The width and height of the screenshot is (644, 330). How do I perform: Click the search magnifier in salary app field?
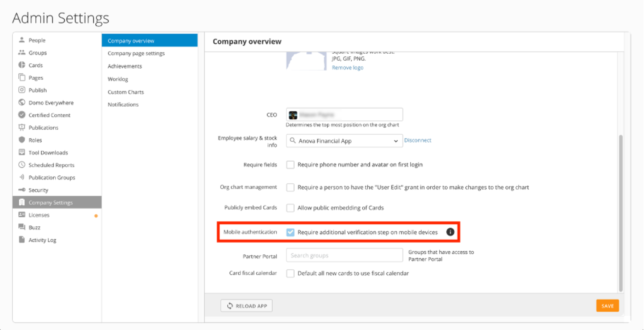click(293, 140)
